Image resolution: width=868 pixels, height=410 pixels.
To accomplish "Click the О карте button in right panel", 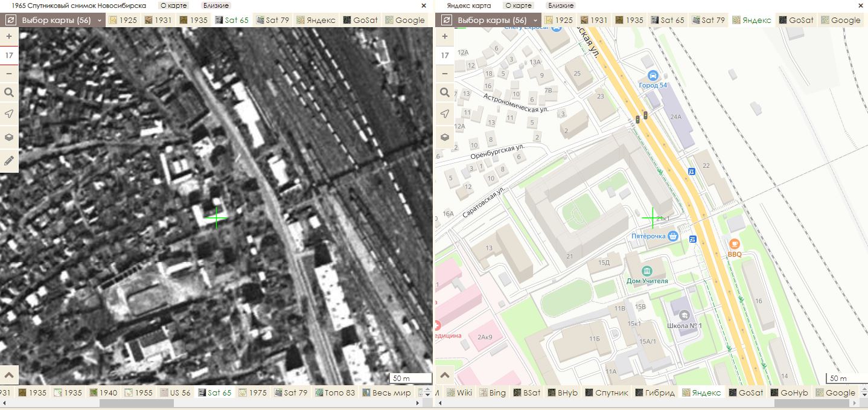I will tap(518, 5).
